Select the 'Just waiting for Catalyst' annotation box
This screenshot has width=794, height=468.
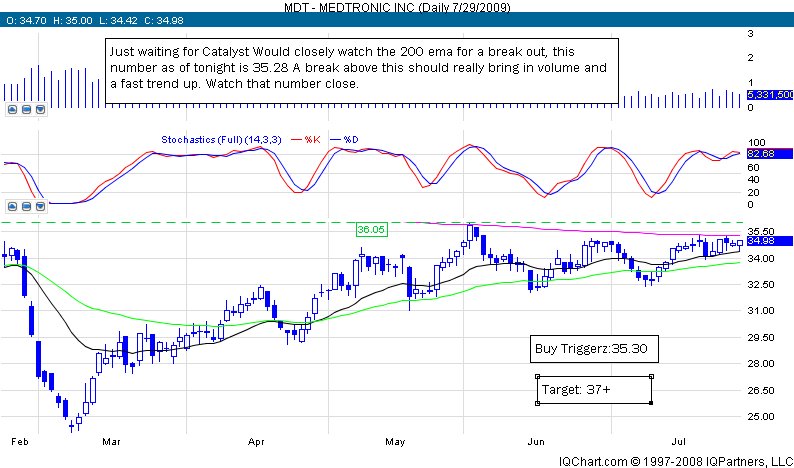click(x=361, y=66)
